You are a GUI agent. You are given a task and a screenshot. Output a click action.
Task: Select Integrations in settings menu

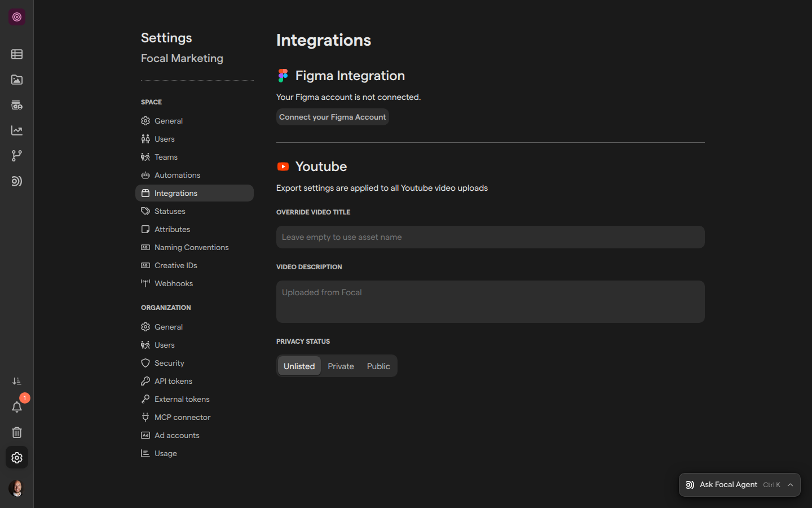195,193
